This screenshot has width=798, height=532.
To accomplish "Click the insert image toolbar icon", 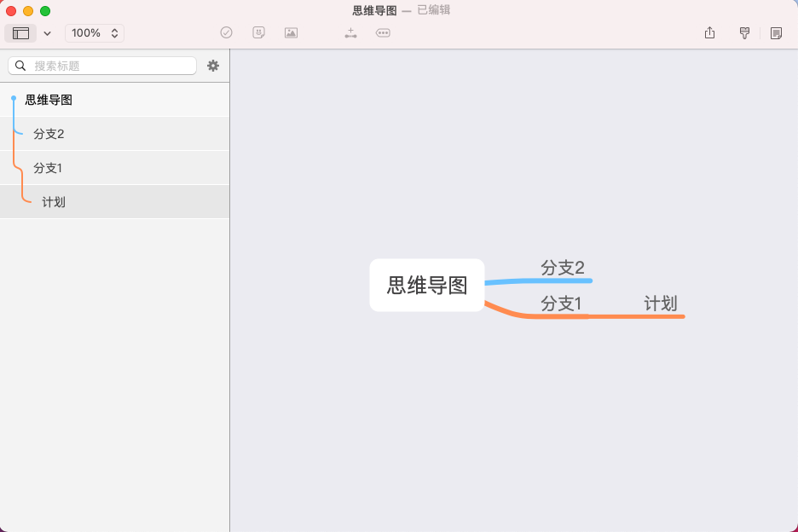I will (291, 32).
